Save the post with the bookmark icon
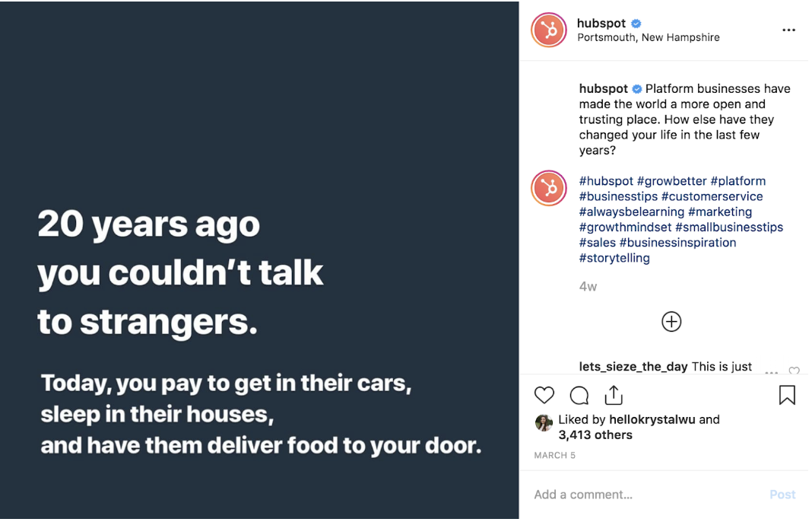812x522 pixels. point(787,395)
